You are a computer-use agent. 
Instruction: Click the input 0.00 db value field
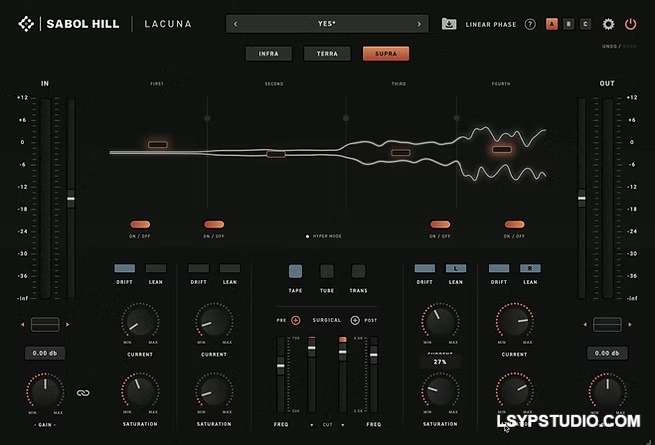45,353
